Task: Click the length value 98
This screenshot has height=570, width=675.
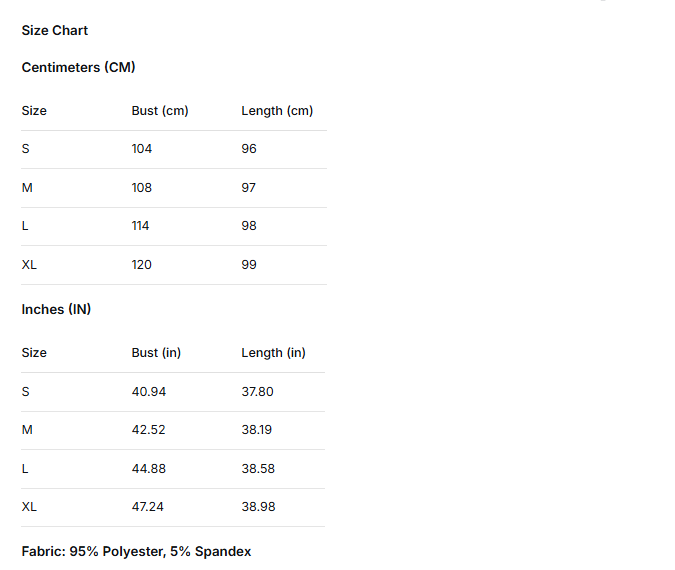Action: click(x=249, y=226)
